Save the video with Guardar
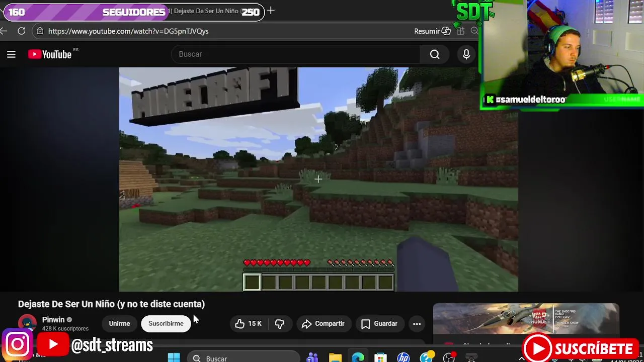The width and height of the screenshot is (644, 362). [379, 324]
